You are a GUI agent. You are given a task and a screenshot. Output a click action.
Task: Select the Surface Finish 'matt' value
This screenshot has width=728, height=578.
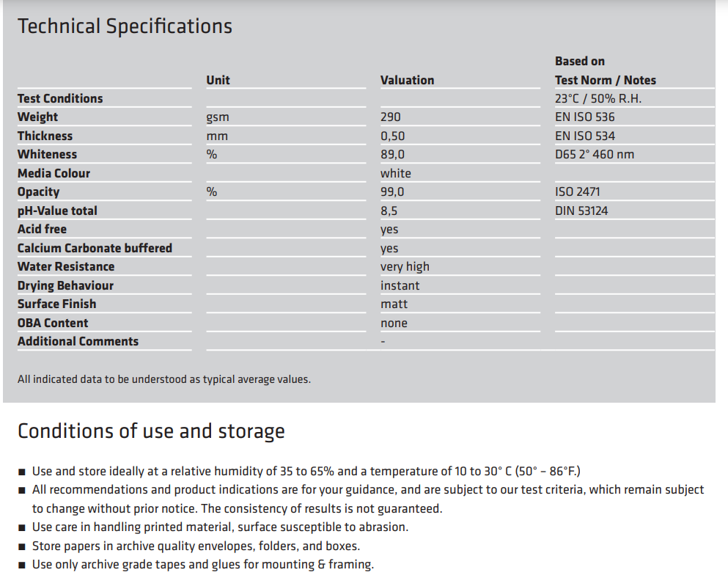pyautogui.click(x=394, y=304)
